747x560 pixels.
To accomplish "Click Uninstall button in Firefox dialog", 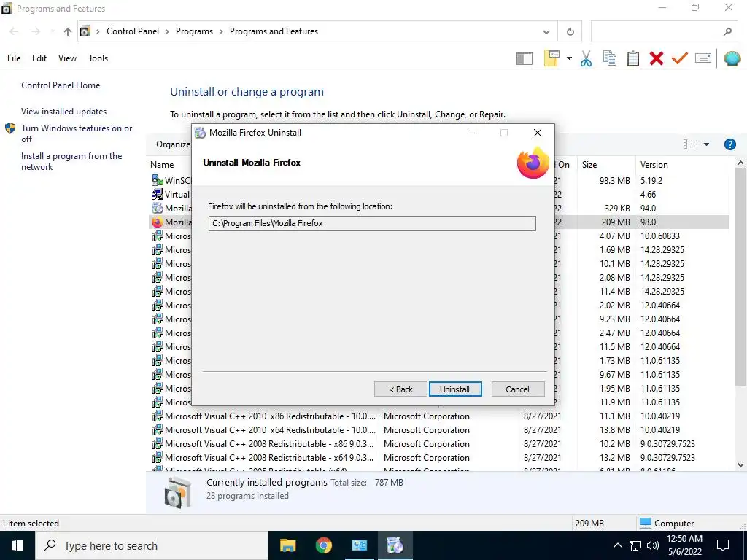I will (455, 389).
